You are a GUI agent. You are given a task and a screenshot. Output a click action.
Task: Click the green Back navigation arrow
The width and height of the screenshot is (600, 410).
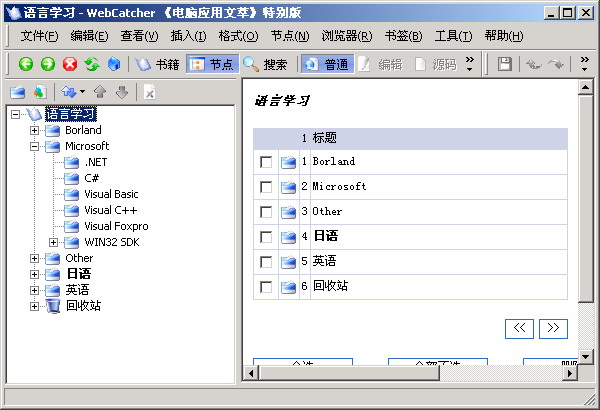[x=26, y=64]
